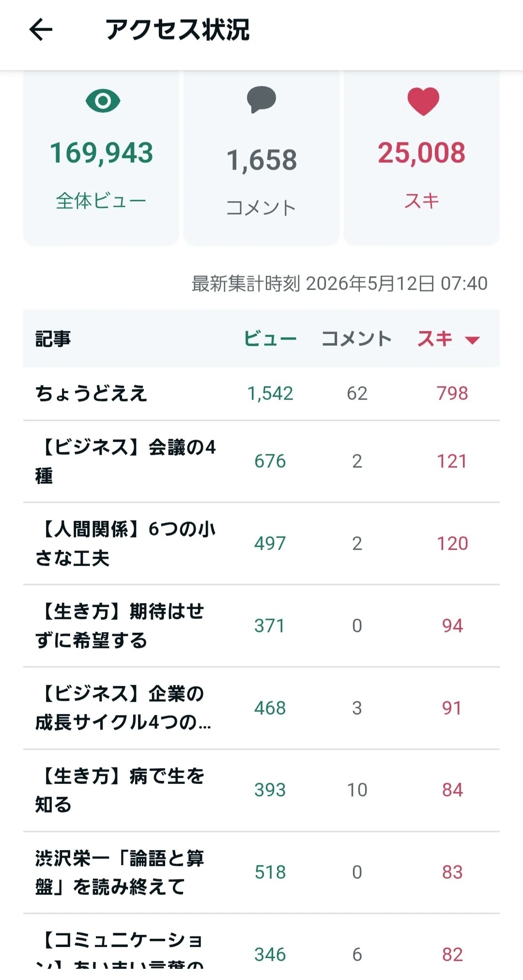Open article ちょうどええ
Image resolution: width=523 pixels, height=980 pixels.
(x=261, y=393)
